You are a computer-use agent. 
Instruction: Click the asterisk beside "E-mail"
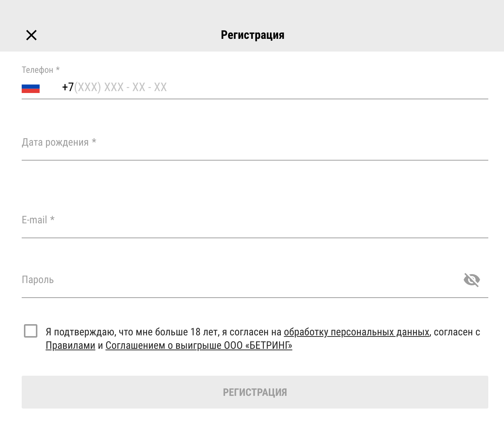(52, 219)
